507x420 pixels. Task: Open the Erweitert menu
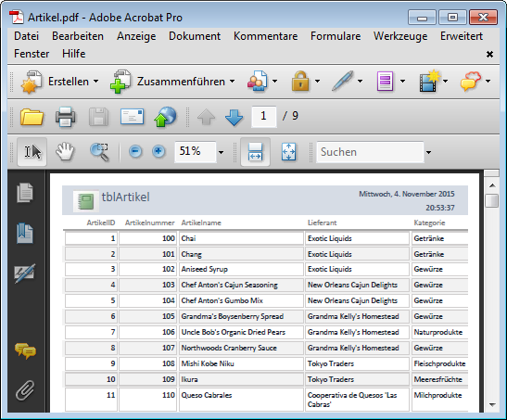tap(462, 36)
